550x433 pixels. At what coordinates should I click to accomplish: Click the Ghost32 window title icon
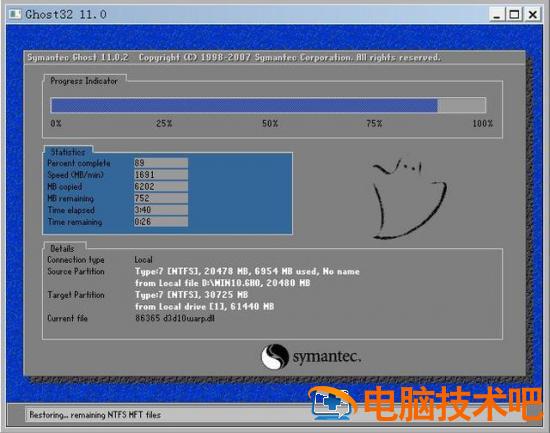(15, 14)
